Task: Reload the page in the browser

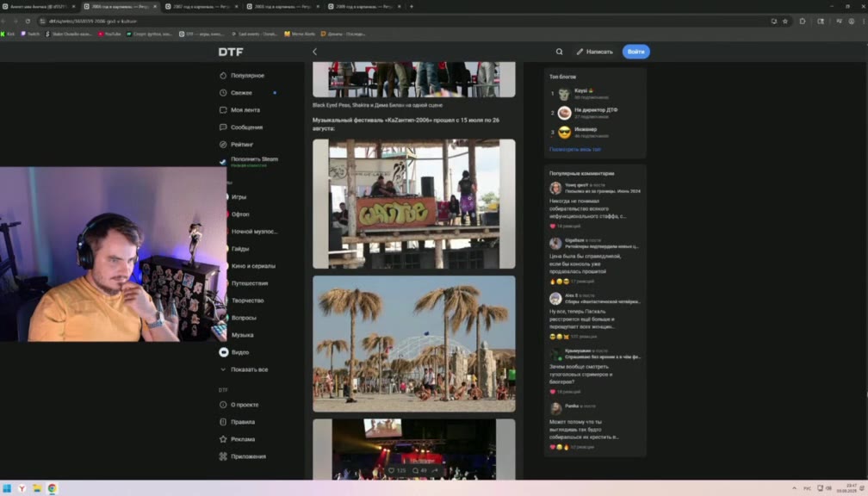Action: coord(28,21)
